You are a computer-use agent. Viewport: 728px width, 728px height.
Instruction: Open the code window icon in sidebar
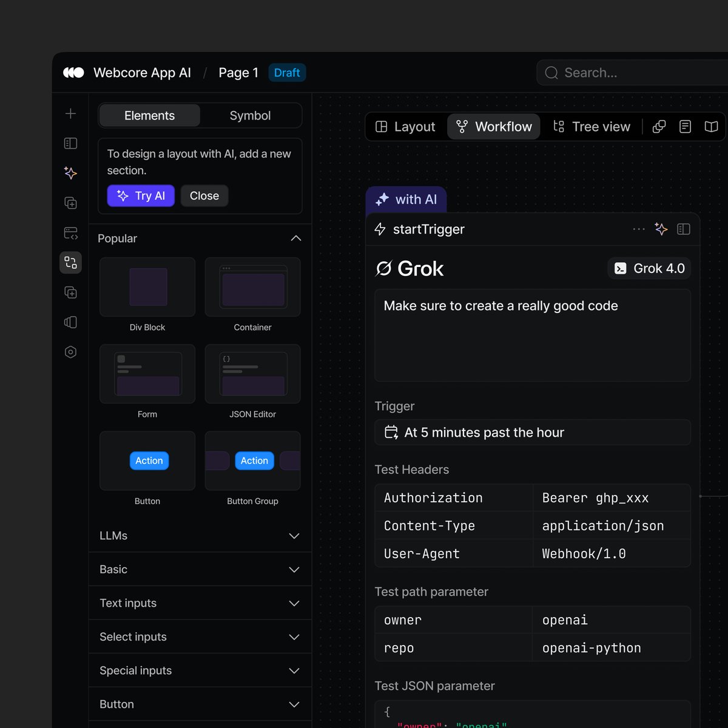(70, 233)
